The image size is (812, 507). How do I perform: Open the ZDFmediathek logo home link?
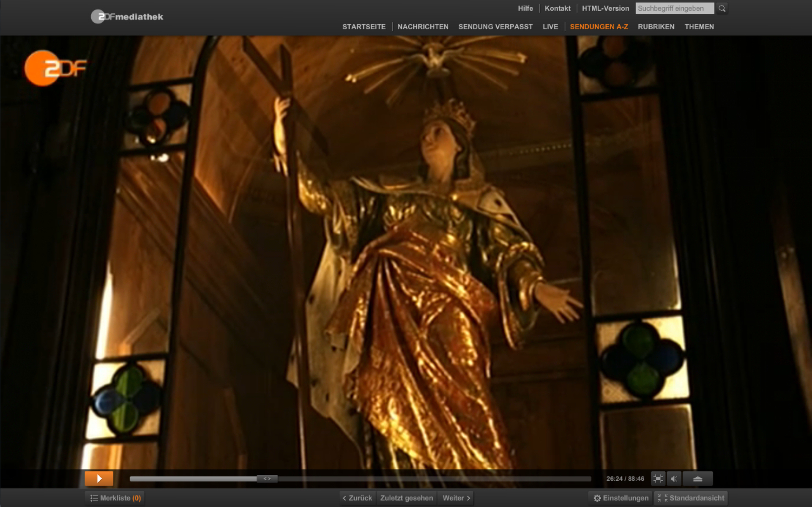[x=127, y=17]
